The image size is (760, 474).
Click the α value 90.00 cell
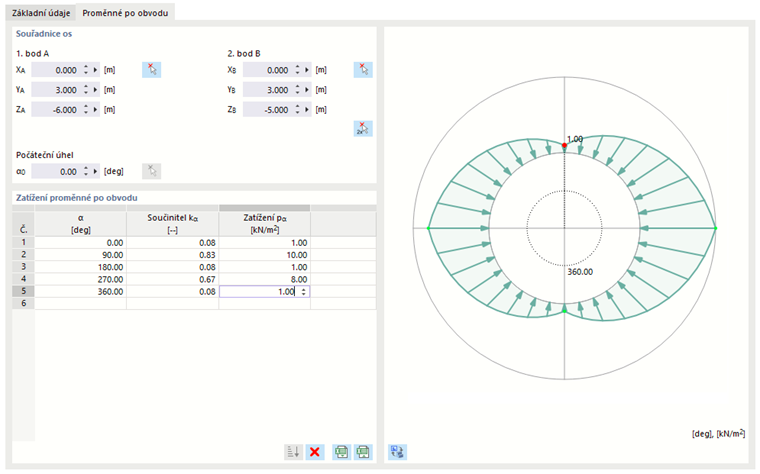click(x=80, y=255)
